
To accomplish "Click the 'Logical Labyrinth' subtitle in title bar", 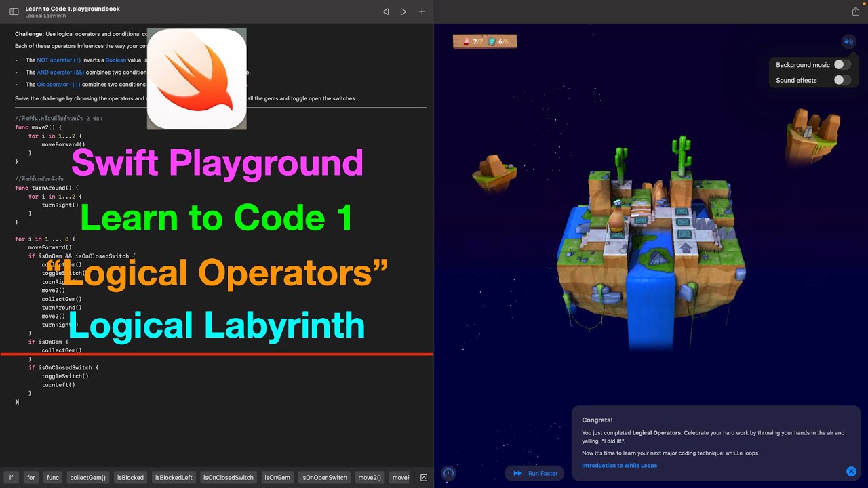I will [44, 15].
